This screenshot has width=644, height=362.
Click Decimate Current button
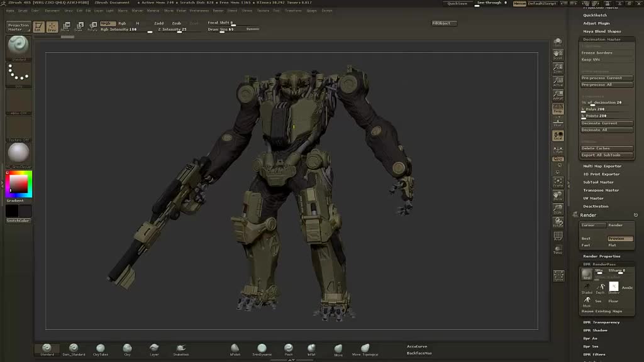click(x=607, y=123)
